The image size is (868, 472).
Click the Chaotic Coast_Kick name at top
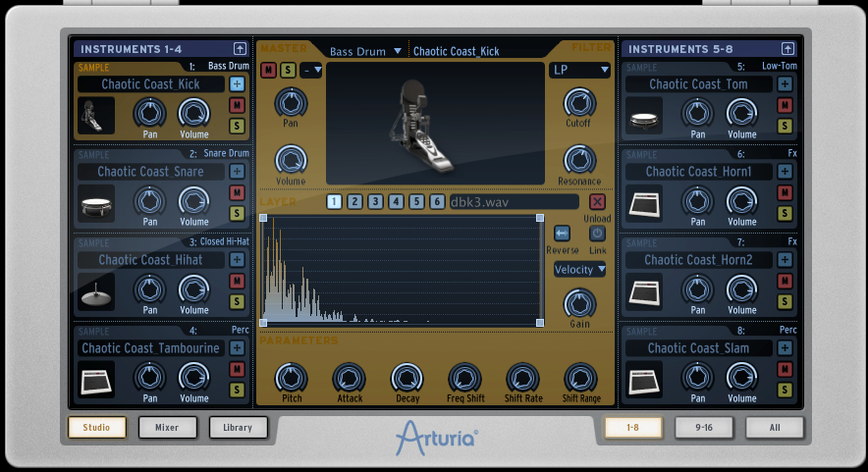[x=457, y=51]
